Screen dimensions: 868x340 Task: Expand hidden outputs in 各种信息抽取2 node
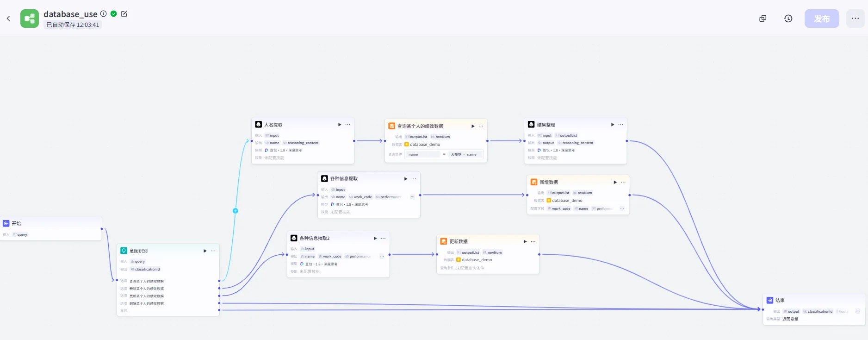point(382,256)
